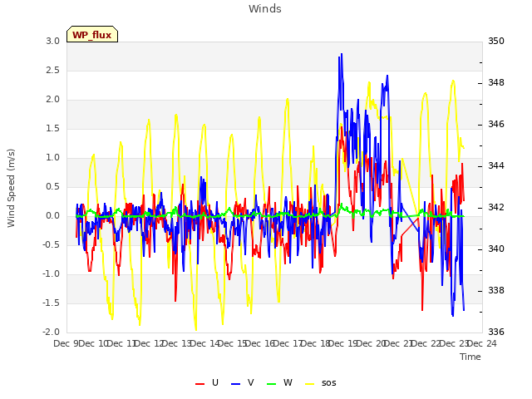Click the 'Dec 13' date tick label
Viewport: 532px width, 399px height.
pyautogui.click(x=177, y=344)
